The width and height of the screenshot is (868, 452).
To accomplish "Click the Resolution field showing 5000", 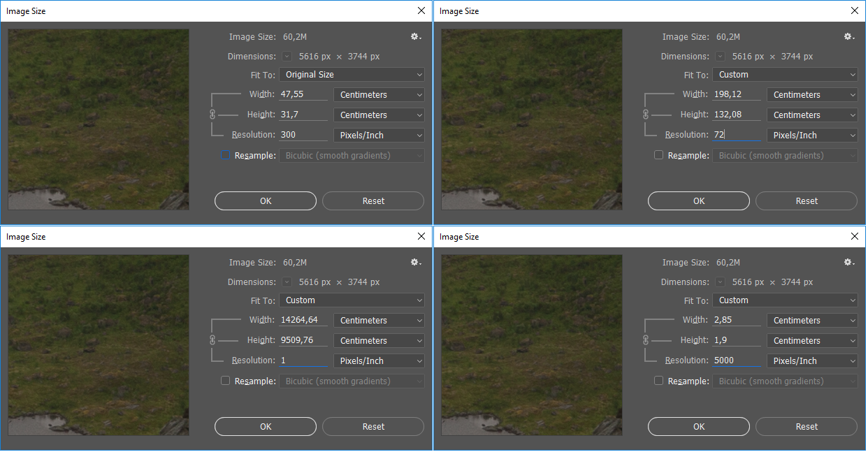I will pos(737,360).
